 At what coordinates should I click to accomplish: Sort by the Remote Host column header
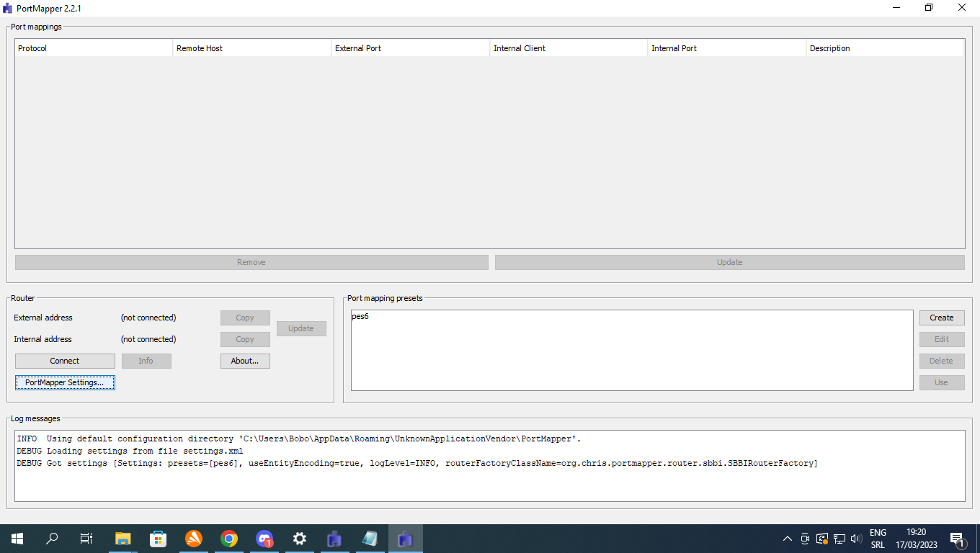(x=252, y=48)
